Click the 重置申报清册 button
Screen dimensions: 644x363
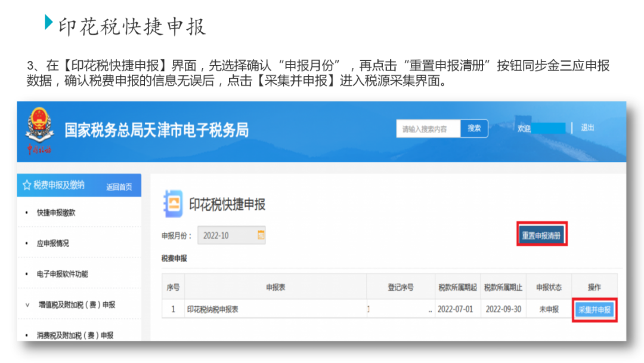click(541, 236)
